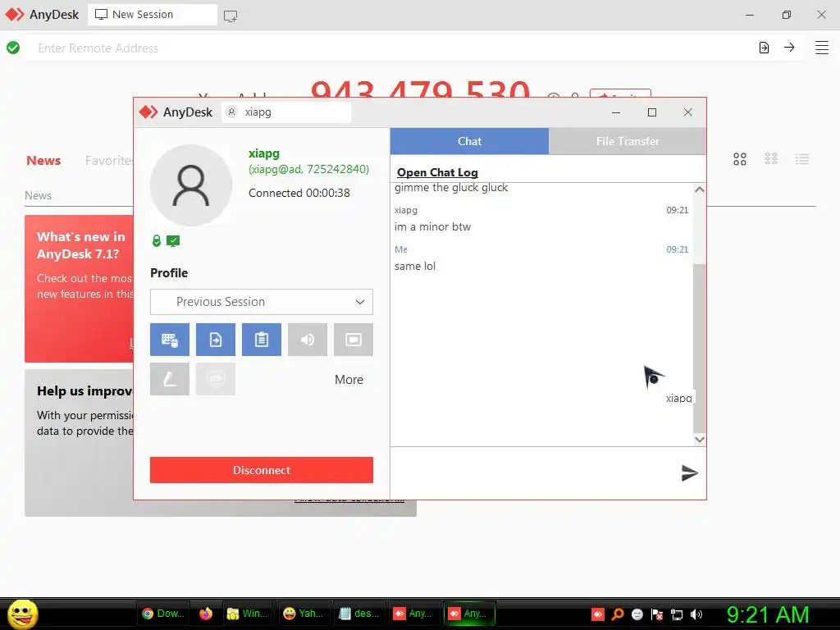Image resolution: width=840 pixels, height=630 pixels.
Task: Click into the chat message input box
Action: coord(533,473)
